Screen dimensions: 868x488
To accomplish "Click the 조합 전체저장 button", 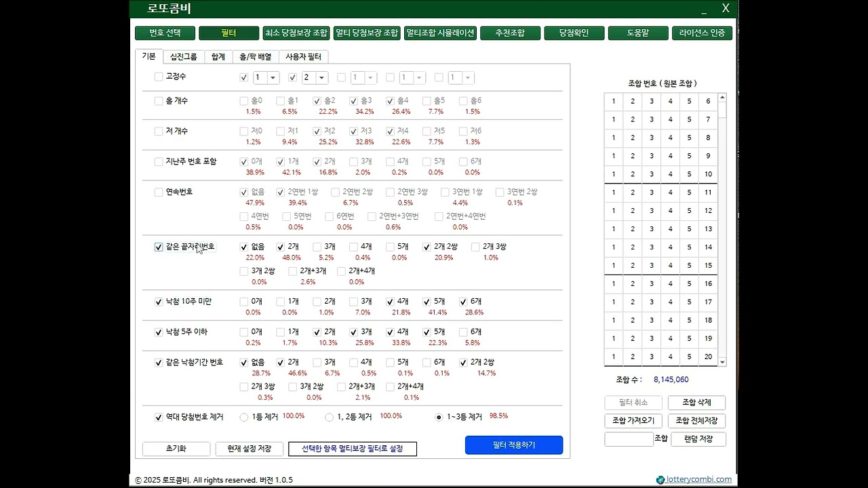I will pyautogui.click(x=696, y=421).
